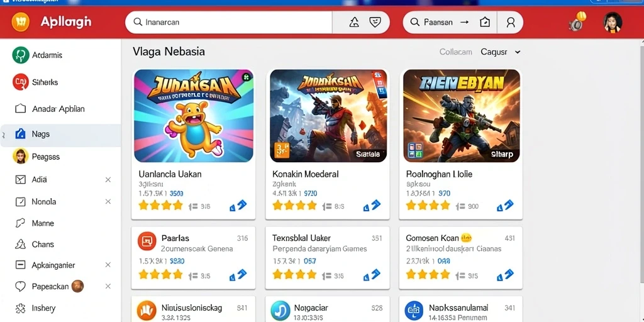Click the Nojgaciar music app icon

coord(280,311)
